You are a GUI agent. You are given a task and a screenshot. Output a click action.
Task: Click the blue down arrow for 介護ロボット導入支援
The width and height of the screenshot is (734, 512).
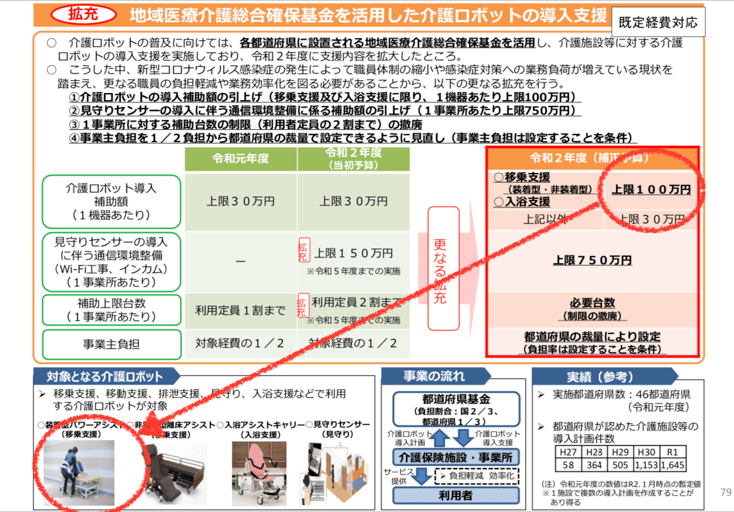pyautogui.click(x=464, y=438)
